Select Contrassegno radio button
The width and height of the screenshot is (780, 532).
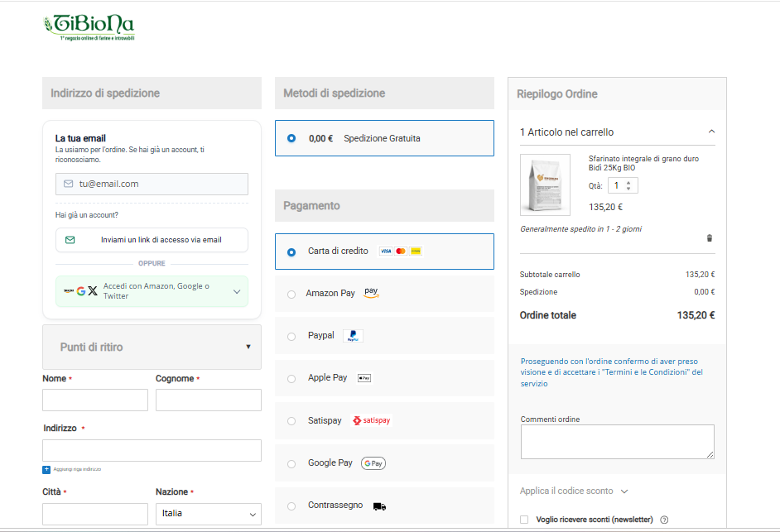(291, 506)
